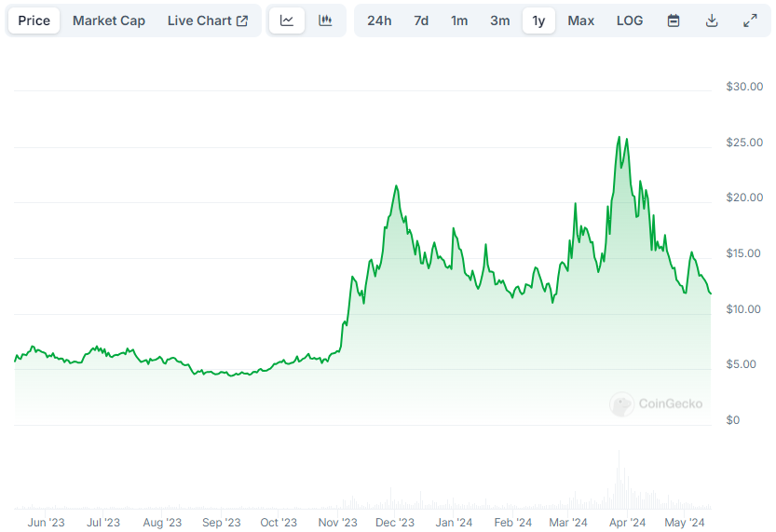Set time range to Max
776x532 pixels.
581,20
